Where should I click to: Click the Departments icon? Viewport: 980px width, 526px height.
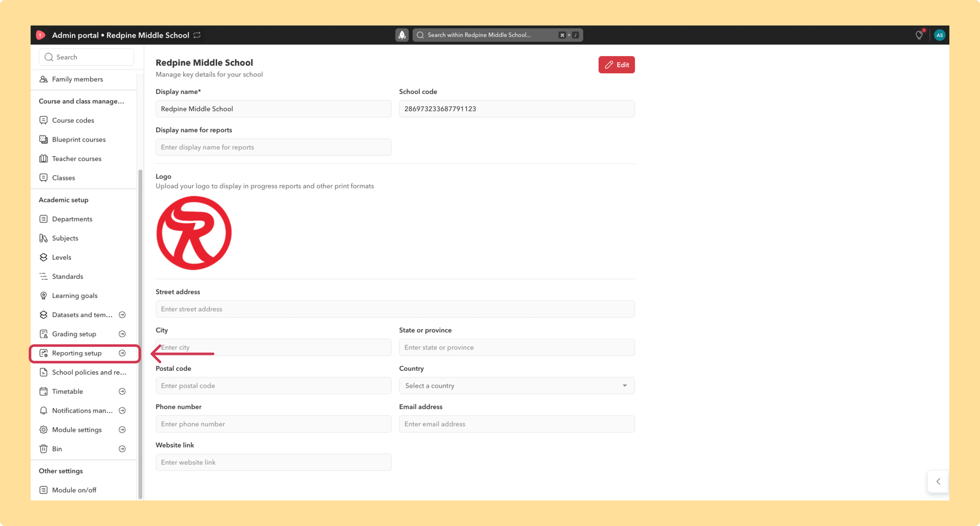44,219
